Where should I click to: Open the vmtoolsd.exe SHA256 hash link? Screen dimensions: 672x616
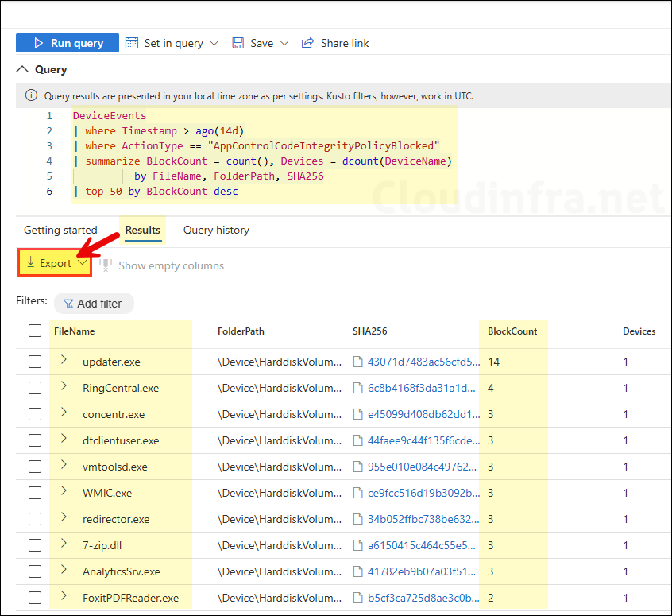click(x=423, y=467)
